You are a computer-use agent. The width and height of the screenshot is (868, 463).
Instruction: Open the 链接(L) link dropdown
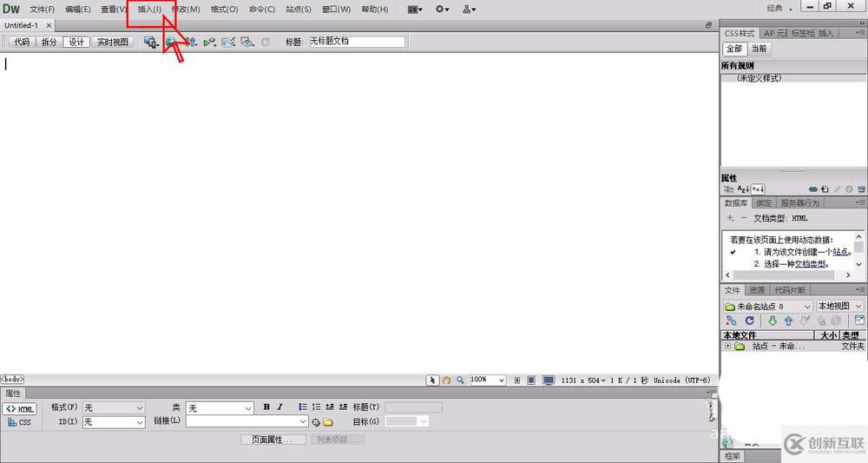tap(247, 421)
